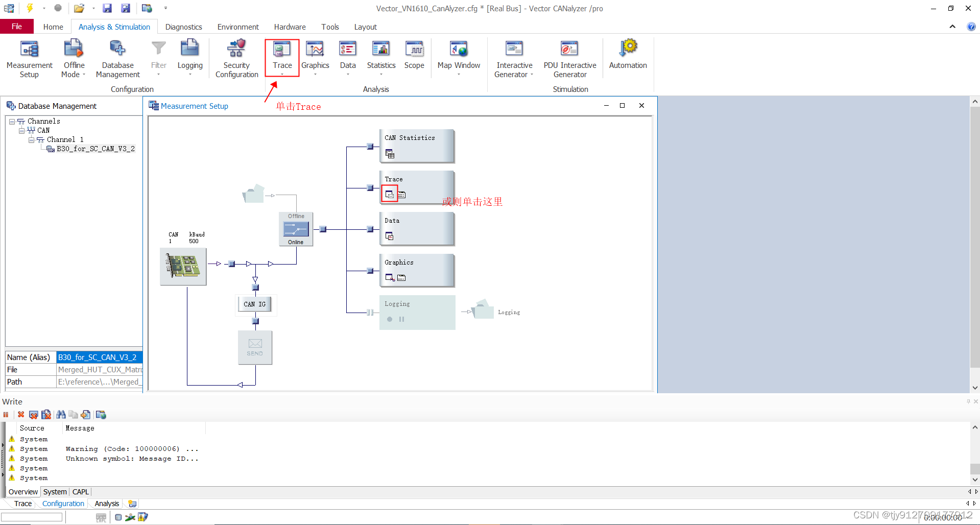Screen dimensions: 980x525
Task: Open the Data block's window icon
Action: 389,236
